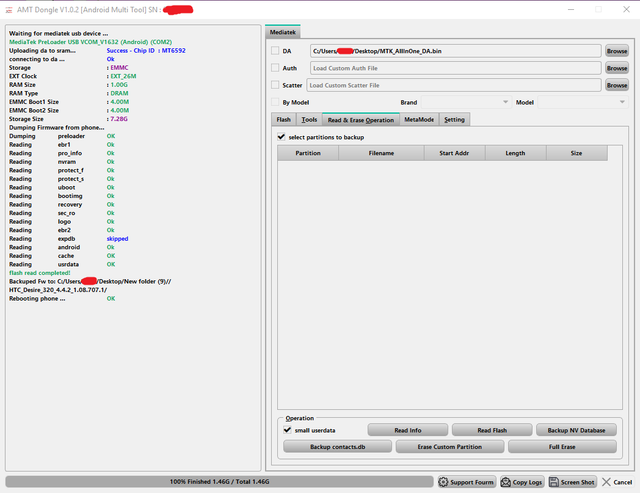This screenshot has height=493, width=640.
Task: Uncheck select partitions to backup
Action: click(x=281, y=136)
